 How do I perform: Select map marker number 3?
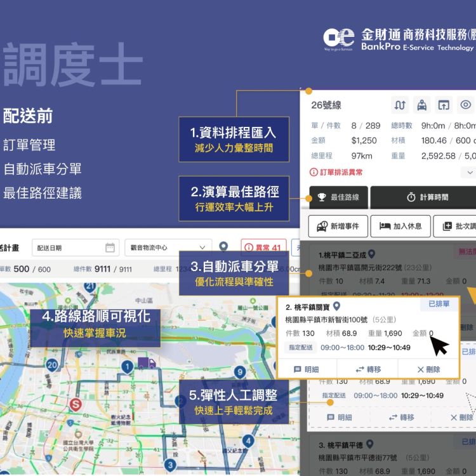pyautogui.click(x=170, y=465)
